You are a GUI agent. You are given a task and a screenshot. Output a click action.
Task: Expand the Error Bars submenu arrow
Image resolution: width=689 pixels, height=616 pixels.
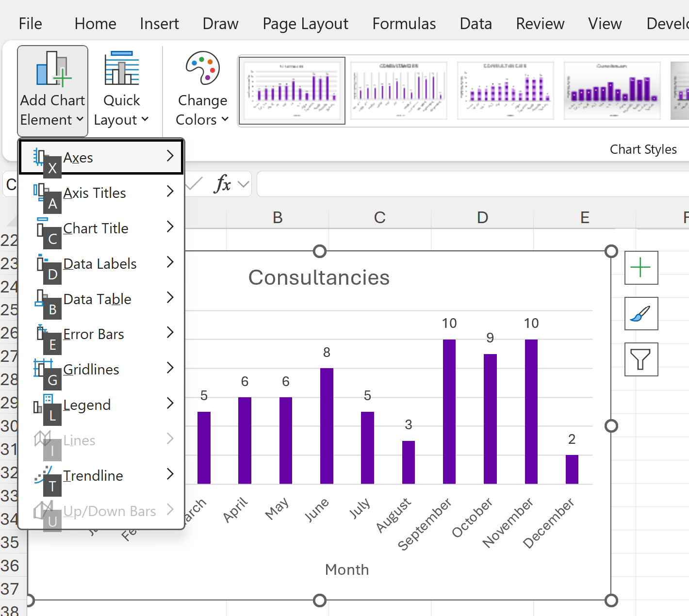170,333
